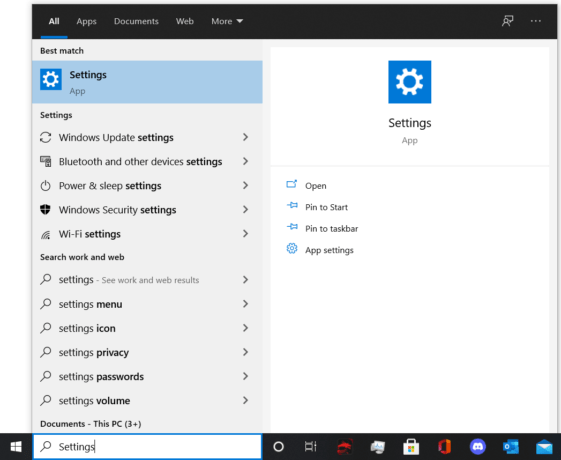Click the Wi-Fi signal icon
Viewport: 561px width, 460px height.
coord(45,234)
